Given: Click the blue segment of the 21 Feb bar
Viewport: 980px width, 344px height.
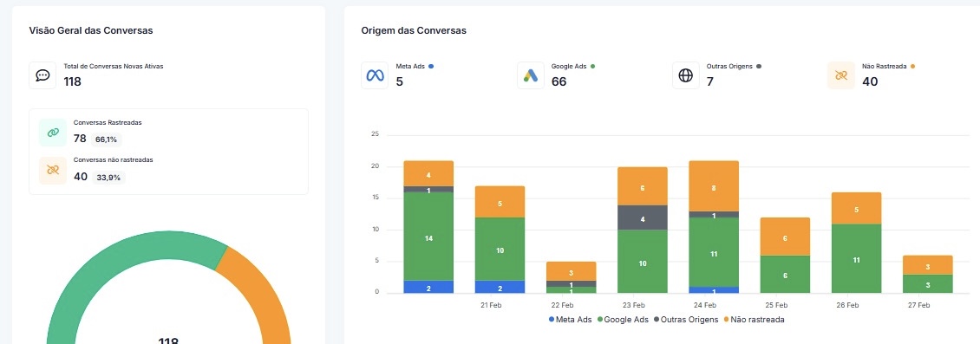Looking at the screenshot, I should (x=500, y=287).
